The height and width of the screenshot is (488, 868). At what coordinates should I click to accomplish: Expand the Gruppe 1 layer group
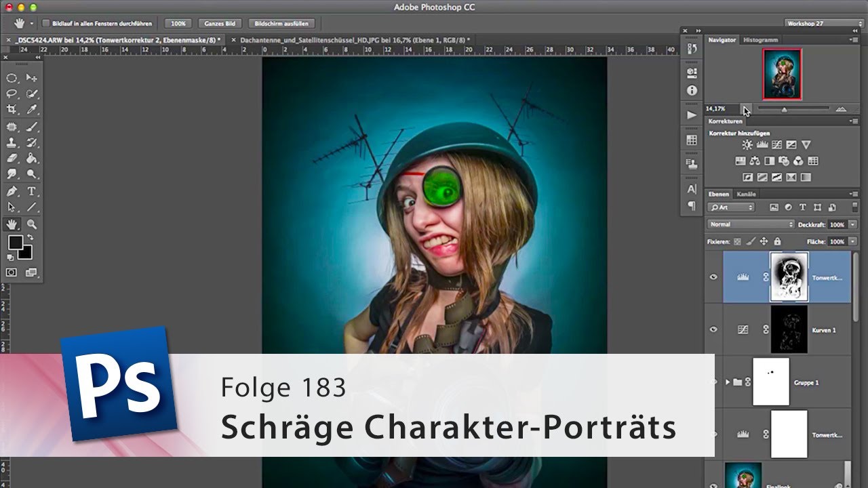pos(728,382)
